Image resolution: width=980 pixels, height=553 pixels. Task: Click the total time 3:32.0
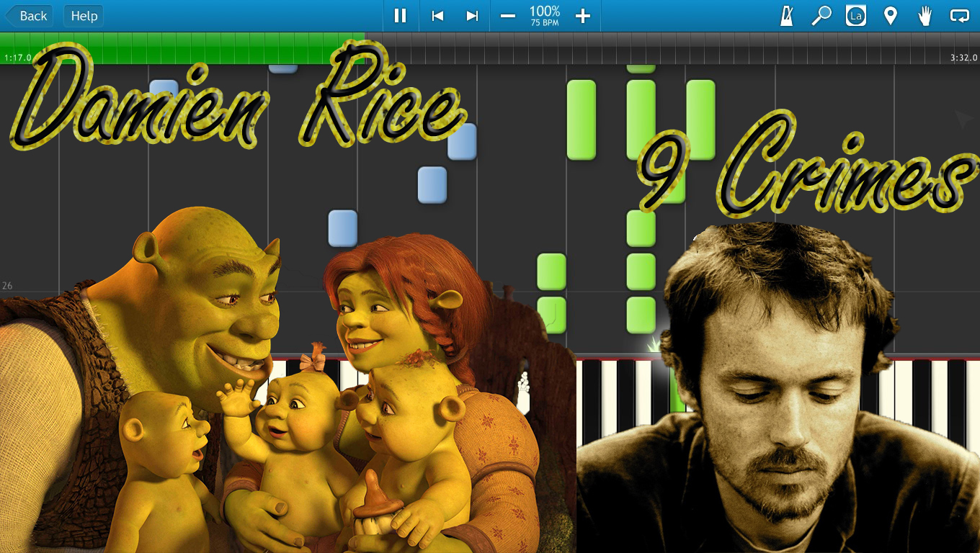coord(963,58)
